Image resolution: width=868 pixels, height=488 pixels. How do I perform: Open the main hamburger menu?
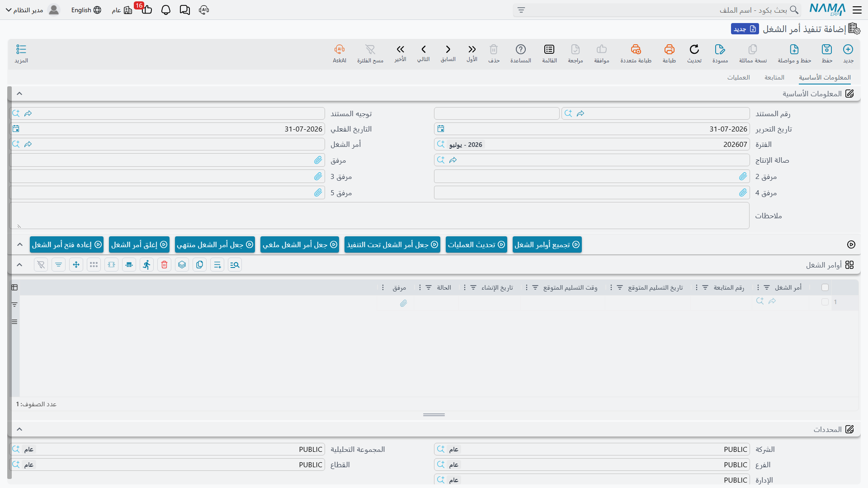pos(857,10)
